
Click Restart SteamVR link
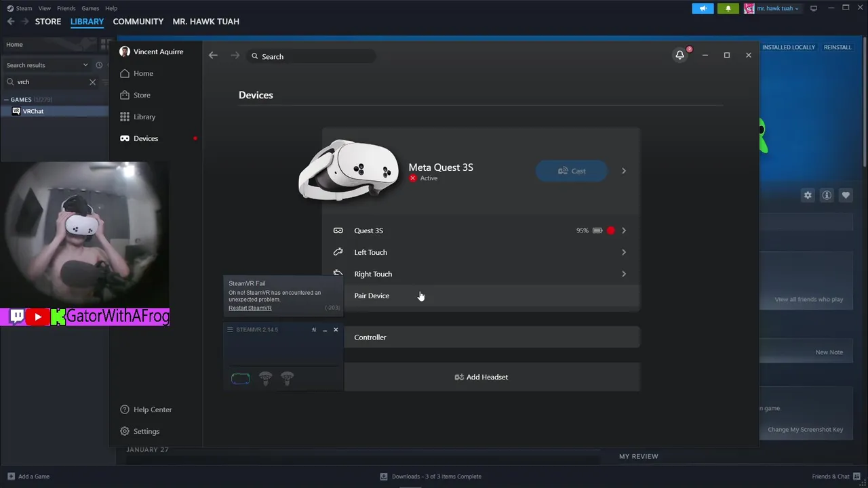(x=250, y=308)
